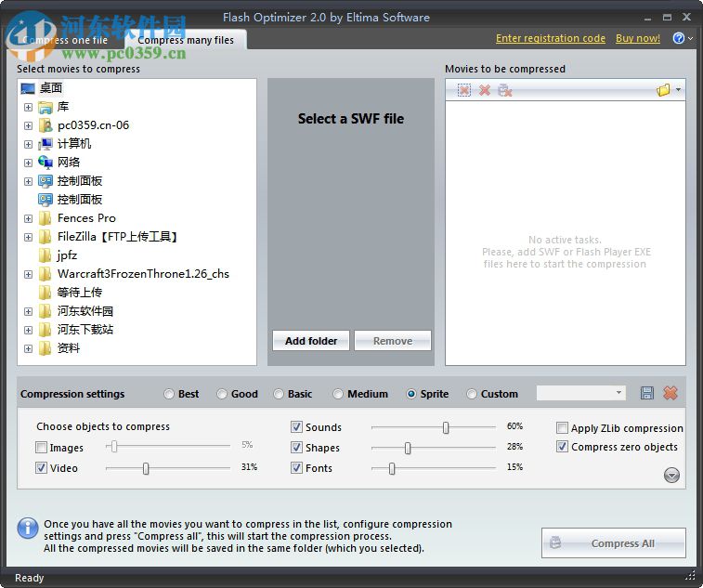The image size is (703, 588).
Task: Click the 库 library folder icon
Action: [46, 107]
